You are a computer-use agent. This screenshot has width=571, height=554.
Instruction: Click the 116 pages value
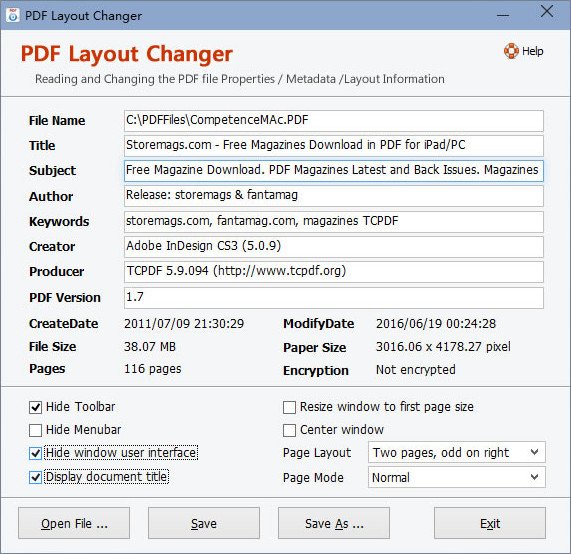(x=153, y=369)
